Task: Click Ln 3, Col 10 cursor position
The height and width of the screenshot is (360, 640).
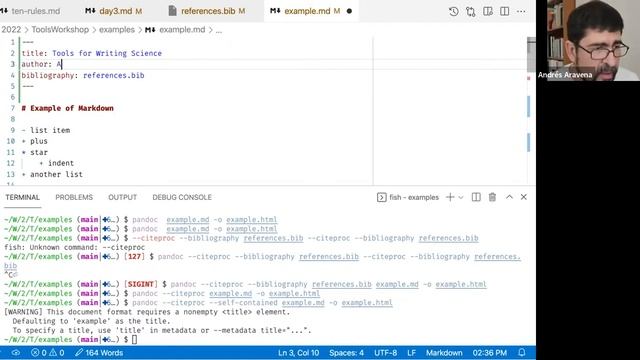Action: [x=298, y=353]
